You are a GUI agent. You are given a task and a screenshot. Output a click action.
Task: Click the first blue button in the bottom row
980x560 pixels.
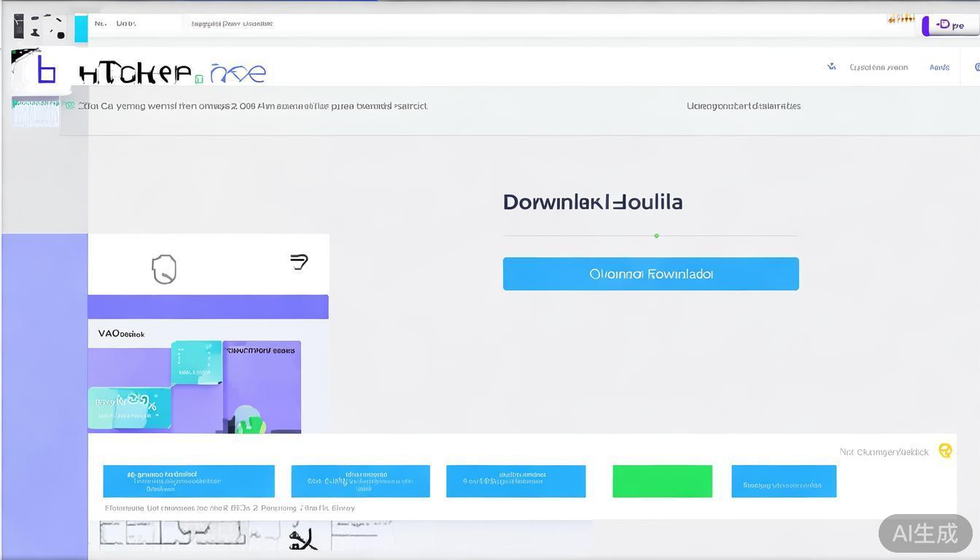189,481
